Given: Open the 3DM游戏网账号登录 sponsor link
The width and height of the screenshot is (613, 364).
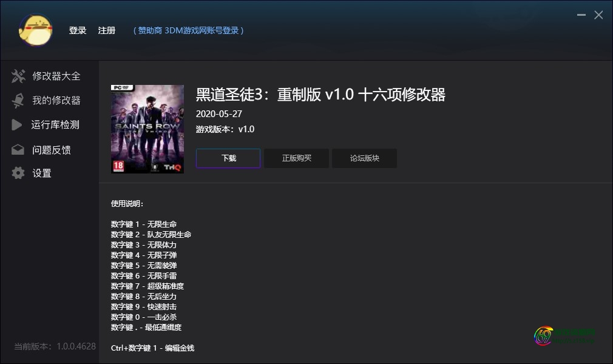Looking at the screenshot, I should point(188,30).
